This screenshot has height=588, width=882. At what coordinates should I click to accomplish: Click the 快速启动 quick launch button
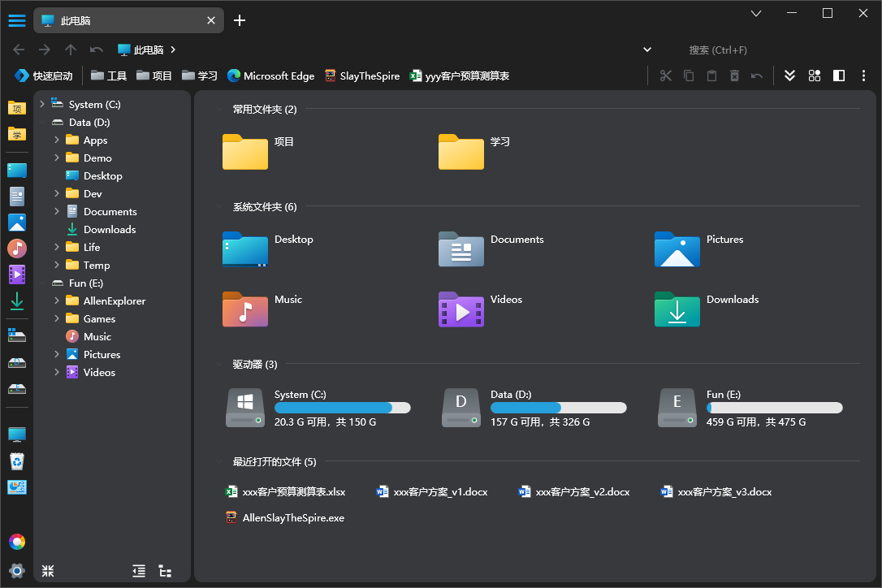(x=44, y=76)
